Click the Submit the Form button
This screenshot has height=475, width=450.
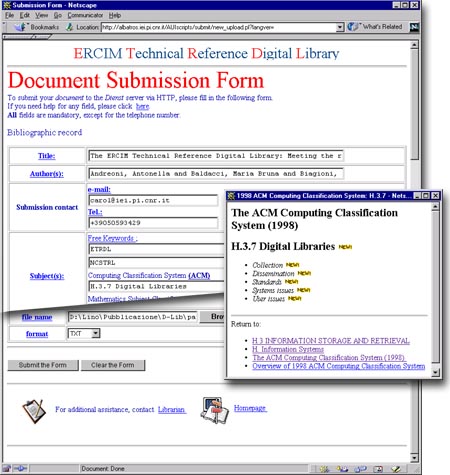coord(43,365)
